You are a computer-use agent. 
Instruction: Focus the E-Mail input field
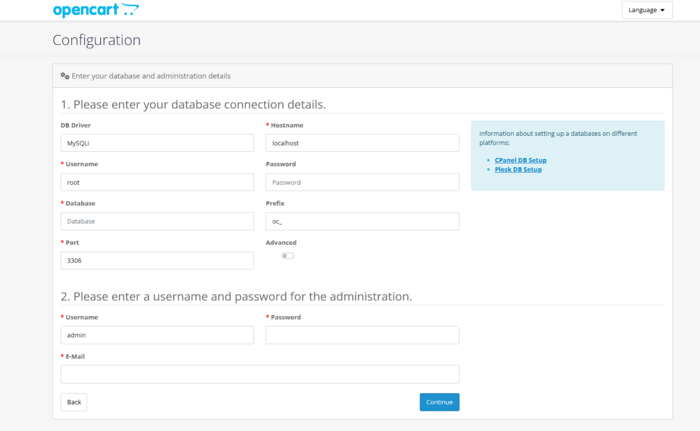tap(260, 374)
